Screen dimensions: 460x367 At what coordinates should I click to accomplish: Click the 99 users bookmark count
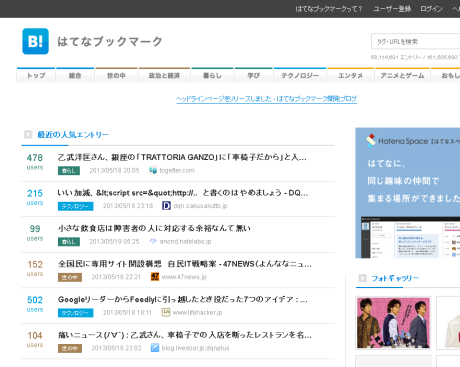click(35, 233)
